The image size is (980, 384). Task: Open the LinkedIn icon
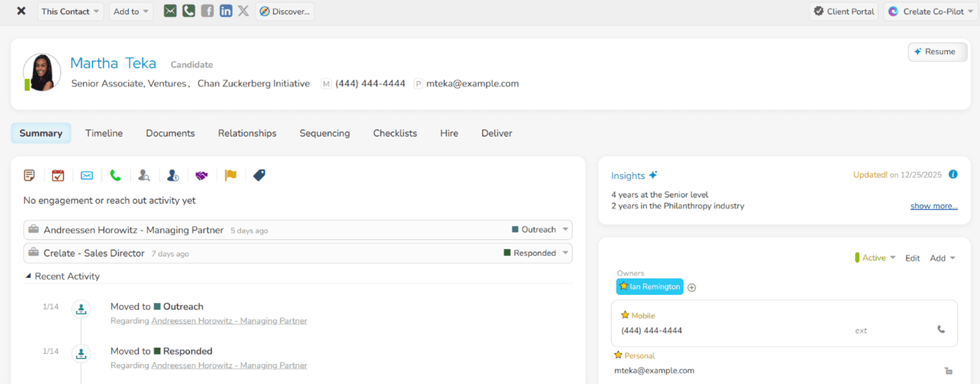point(225,11)
